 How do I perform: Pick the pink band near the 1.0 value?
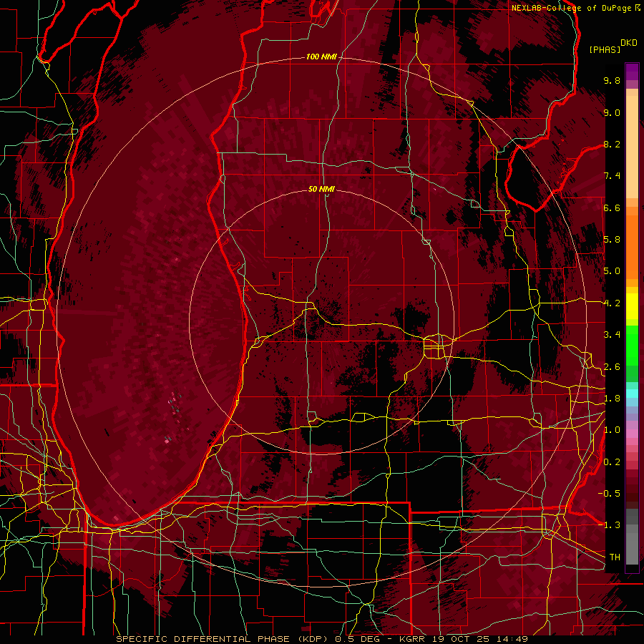632,434
